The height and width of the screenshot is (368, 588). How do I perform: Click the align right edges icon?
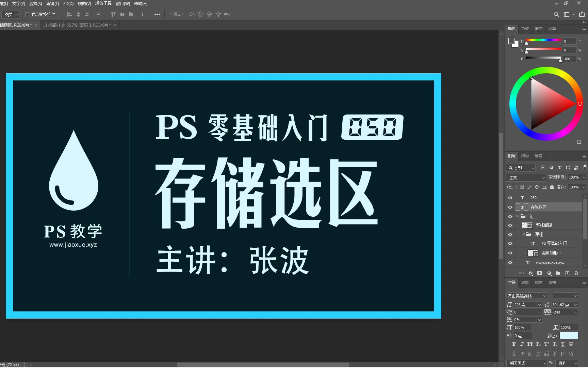click(x=87, y=14)
